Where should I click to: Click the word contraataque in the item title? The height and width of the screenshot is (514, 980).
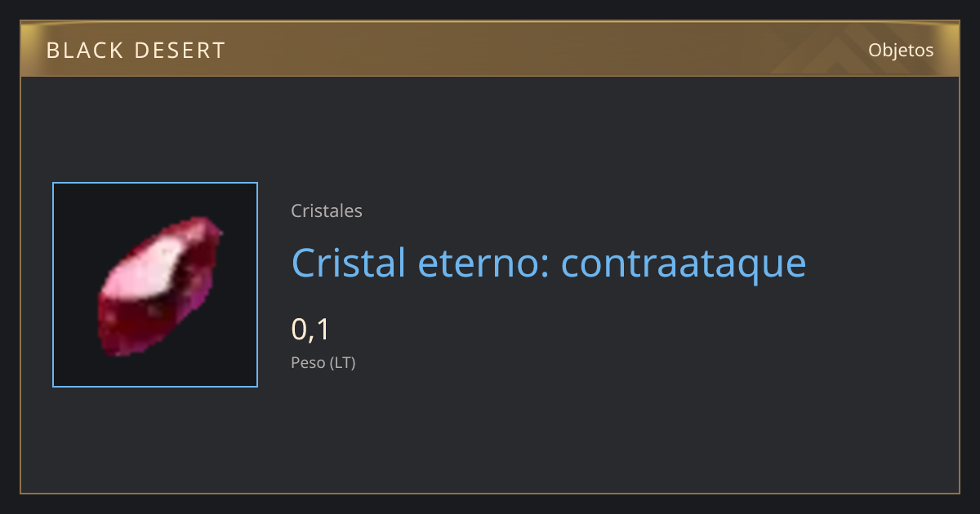684,264
